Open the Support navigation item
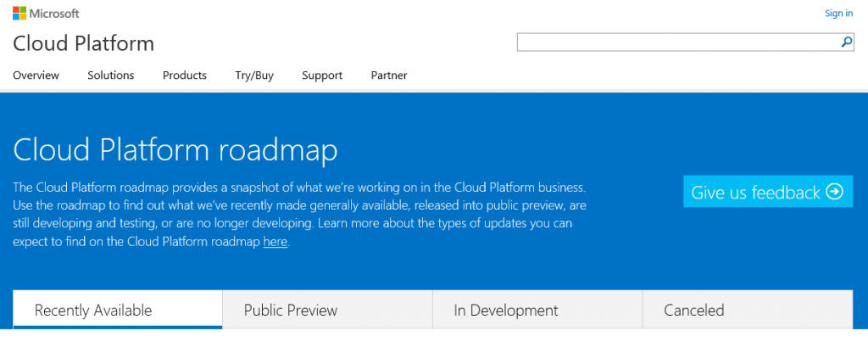This screenshot has width=868, height=342. coord(322,75)
